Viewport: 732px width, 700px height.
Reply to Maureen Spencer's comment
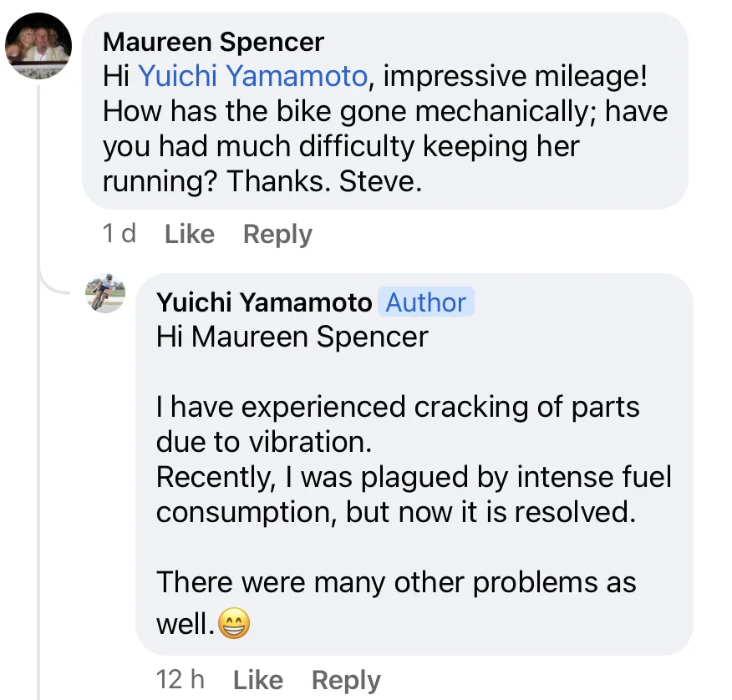click(x=277, y=234)
